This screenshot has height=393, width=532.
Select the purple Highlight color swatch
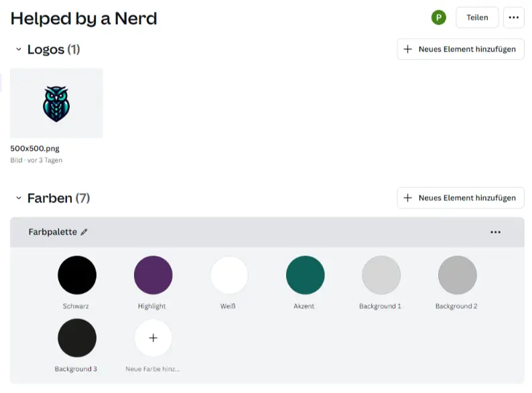click(x=153, y=275)
